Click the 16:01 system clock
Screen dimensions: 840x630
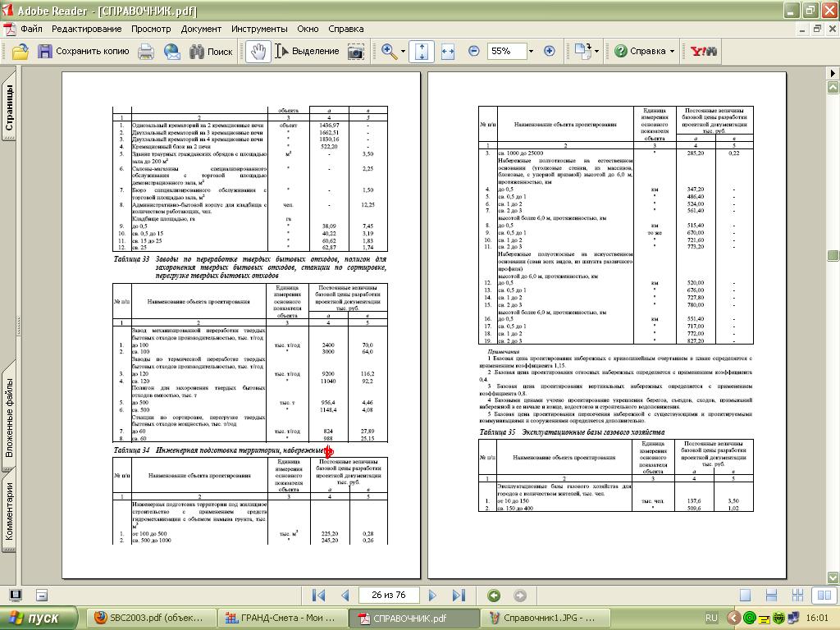coord(816,619)
